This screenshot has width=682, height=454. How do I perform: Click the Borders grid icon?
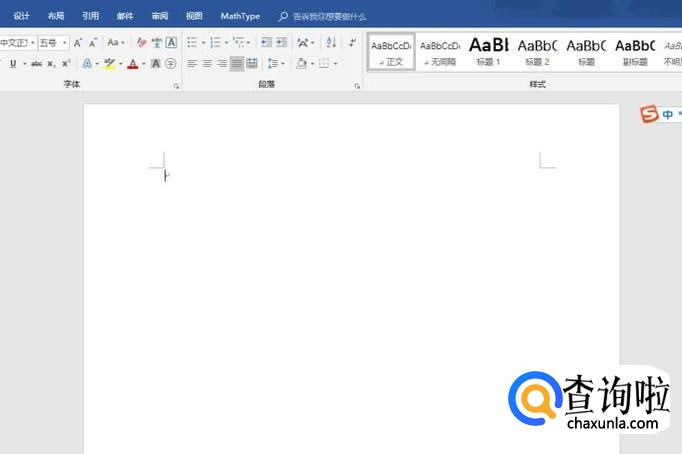324,64
